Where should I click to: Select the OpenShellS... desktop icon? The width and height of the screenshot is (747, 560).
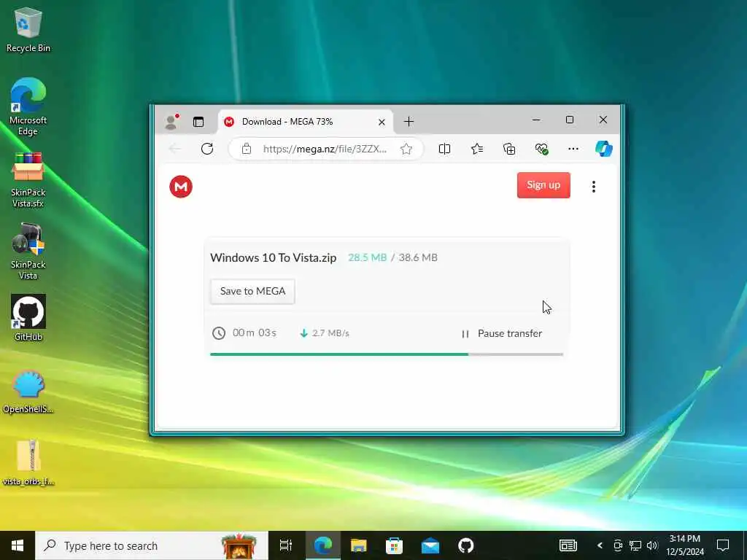tap(28, 391)
